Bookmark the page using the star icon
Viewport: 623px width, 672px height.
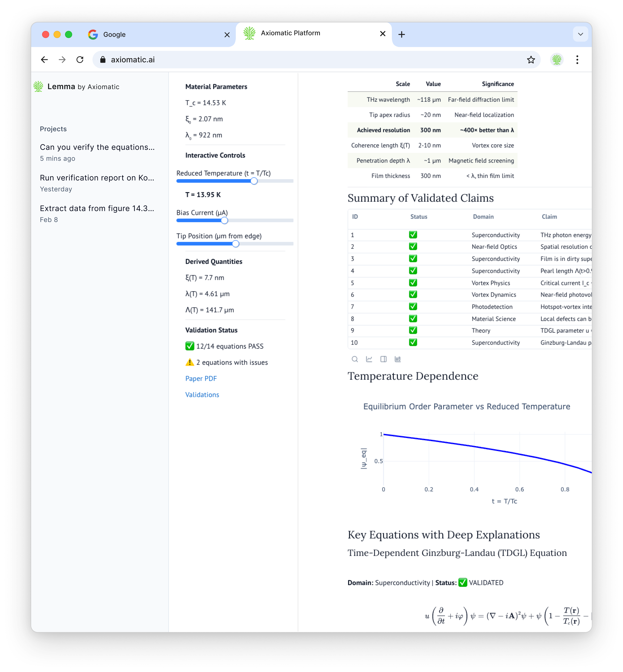(531, 60)
